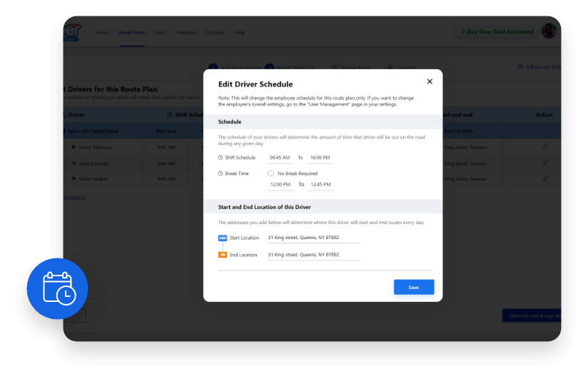This screenshot has width=588, height=379.
Task: Change break start time 12:00 PM
Action: 280,185
